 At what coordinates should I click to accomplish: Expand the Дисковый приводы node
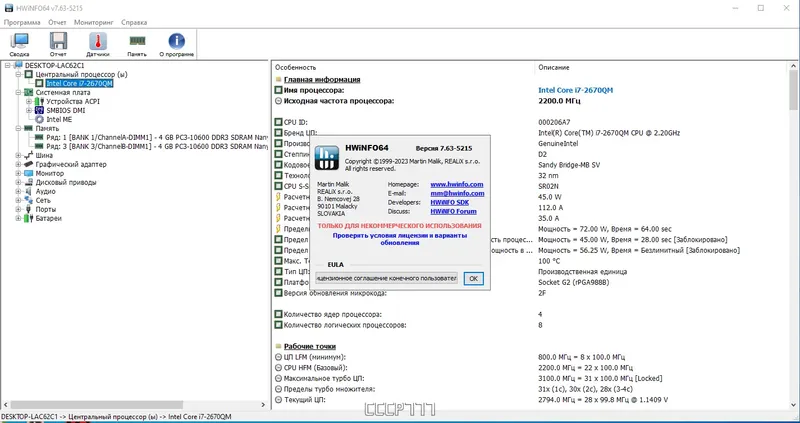click(x=18, y=182)
